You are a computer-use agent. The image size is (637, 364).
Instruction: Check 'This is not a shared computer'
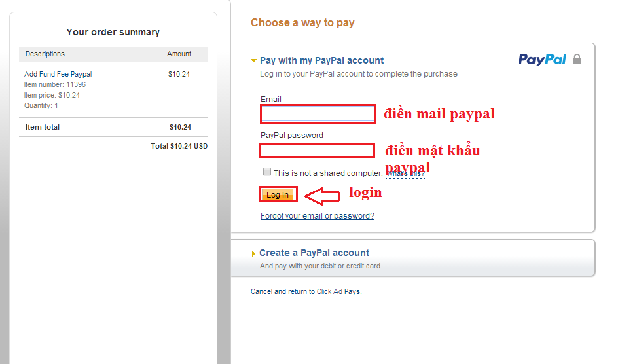click(x=267, y=172)
